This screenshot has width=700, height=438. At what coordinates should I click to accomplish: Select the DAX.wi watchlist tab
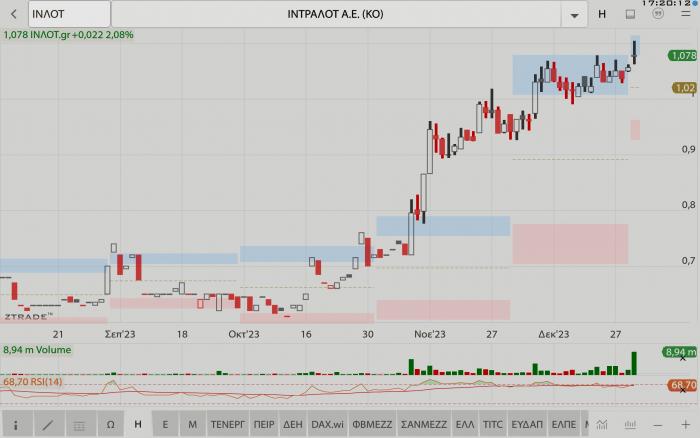click(x=328, y=424)
